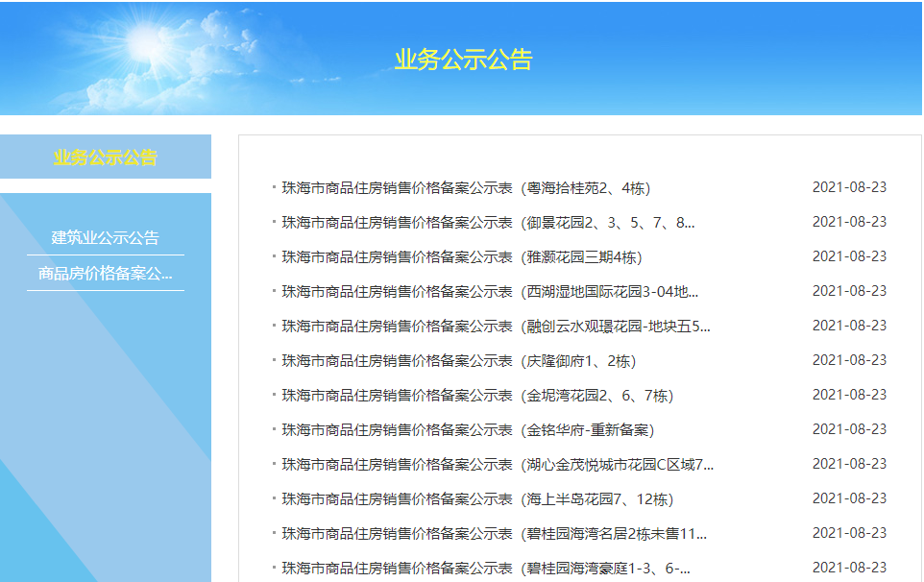The image size is (924, 582).
Task: Click date 2021-08-23 beside 西湖湿地国际花园 row
Action: pos(849,291)
